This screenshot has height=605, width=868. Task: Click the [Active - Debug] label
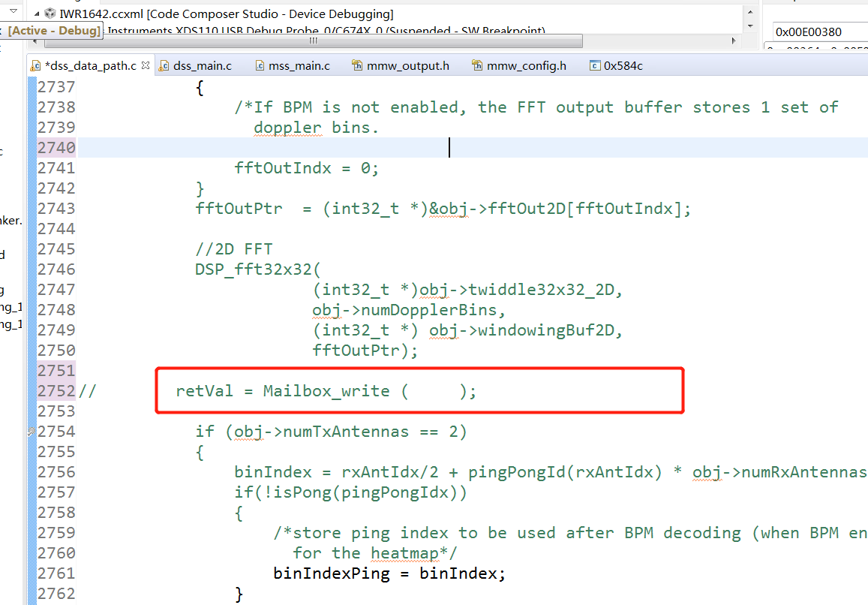(53, 31)
